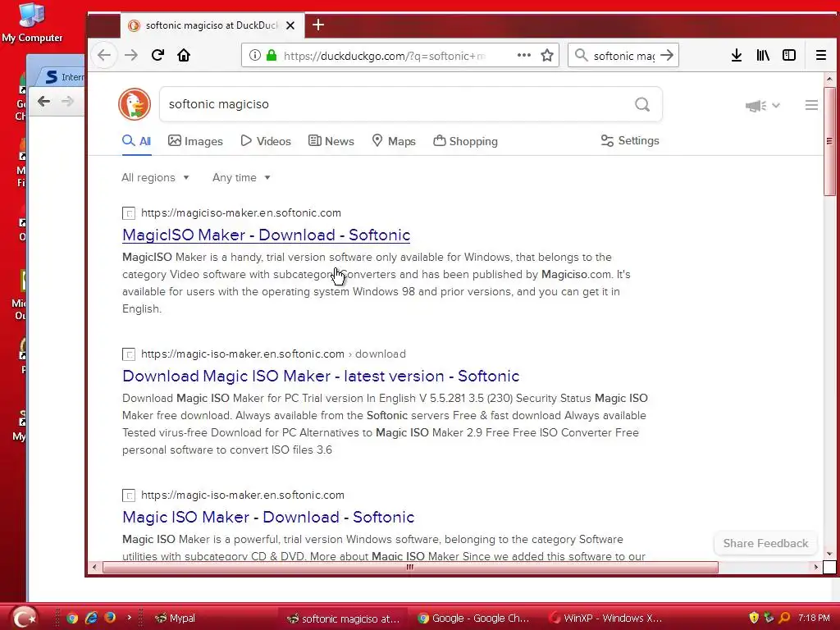Image resolution: width=840 pixels, height=630 pixels.
Task: Open DuckDuckGo page side menu
Action: [811, 105]
